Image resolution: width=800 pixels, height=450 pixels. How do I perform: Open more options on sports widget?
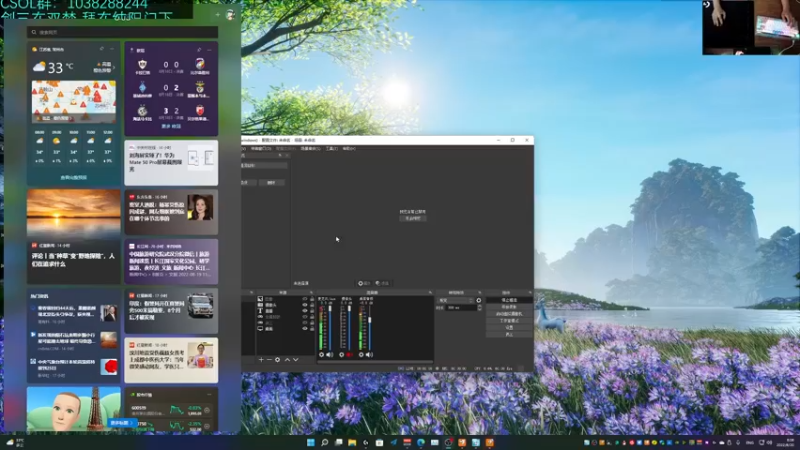coord(209,50)
